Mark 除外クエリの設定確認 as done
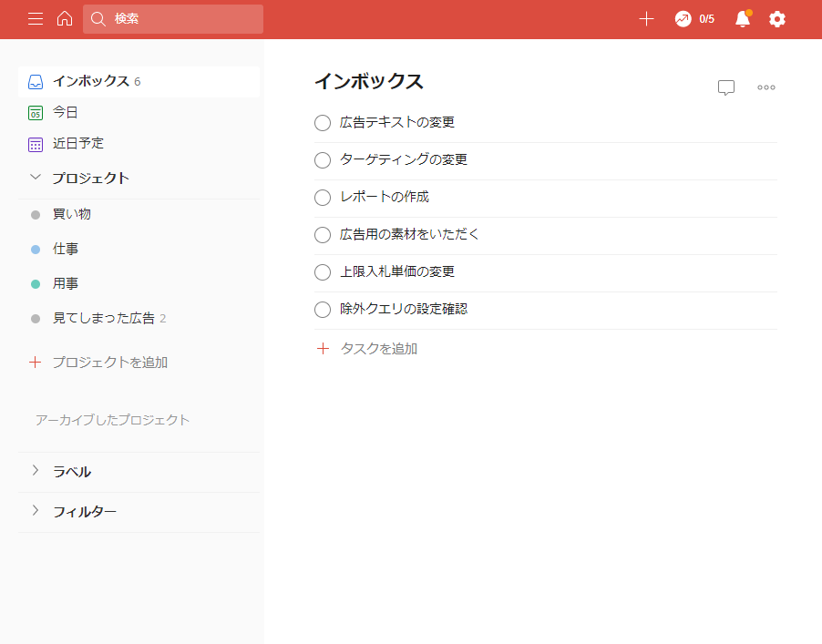Image resolution: width=822 pixels, height=644 pixels. pyautogui.click(x=323, y=310)
